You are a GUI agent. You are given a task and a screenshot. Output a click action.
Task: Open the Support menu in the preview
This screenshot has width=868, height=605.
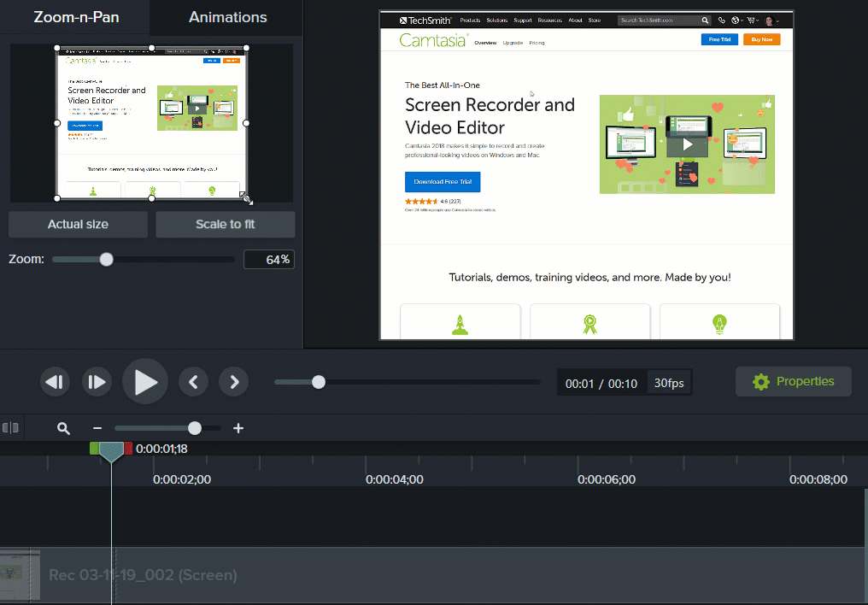[x=523, y=21]
